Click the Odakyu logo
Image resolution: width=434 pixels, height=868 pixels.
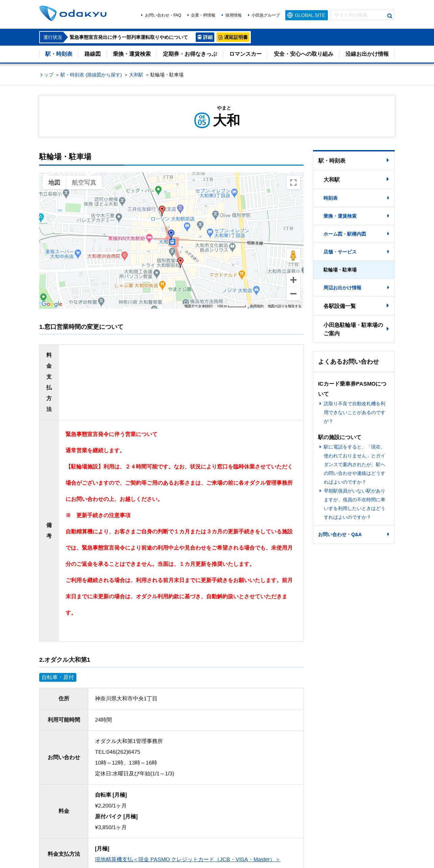tap(73, 14)
